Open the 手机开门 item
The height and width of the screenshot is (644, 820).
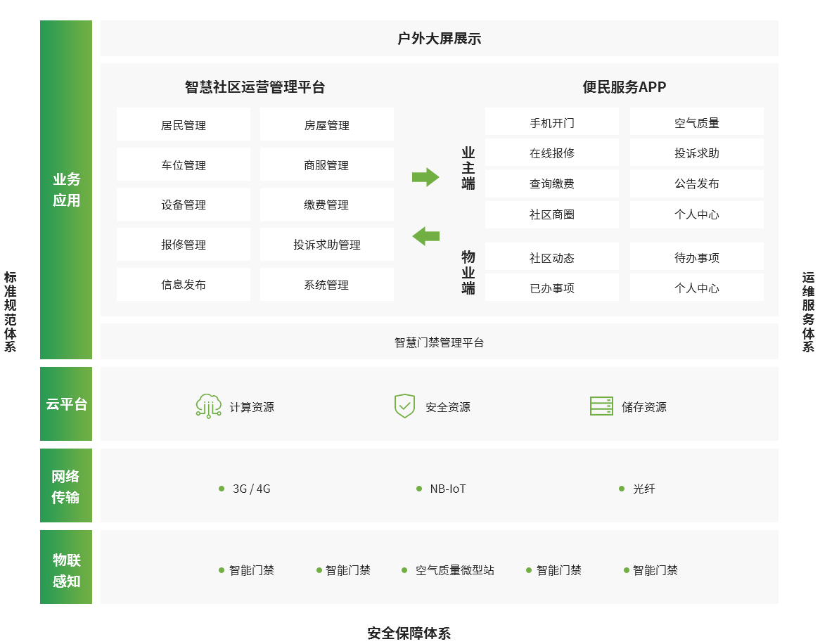552,122
